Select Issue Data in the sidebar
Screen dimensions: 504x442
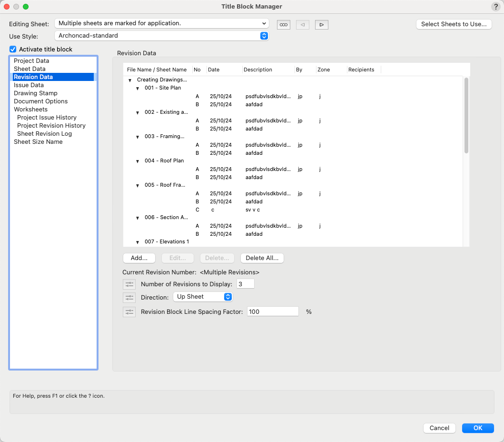(x=29, y=85)
